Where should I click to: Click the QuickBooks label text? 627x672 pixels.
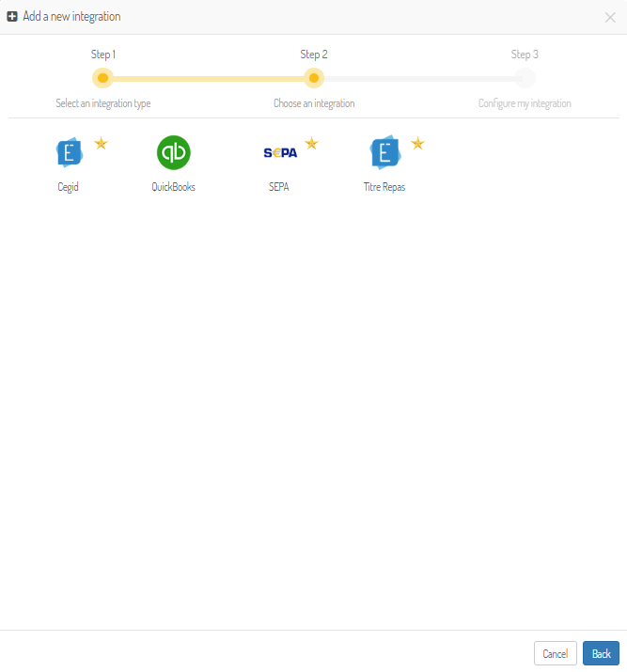pyautogui.click(x=174, y=187)
